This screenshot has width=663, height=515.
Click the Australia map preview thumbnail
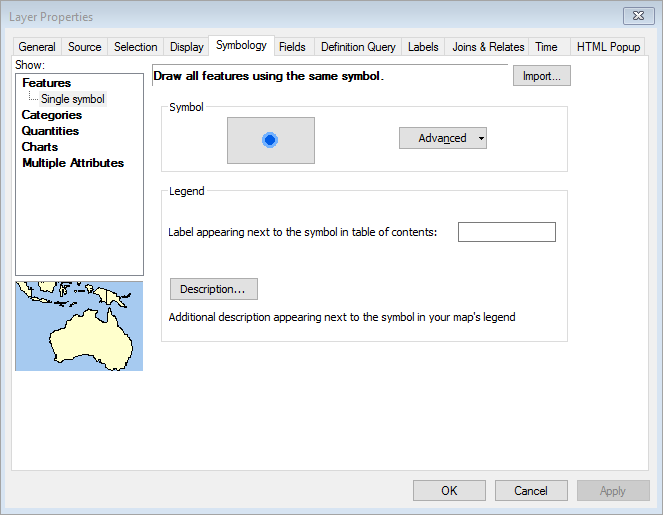(79, 326)
